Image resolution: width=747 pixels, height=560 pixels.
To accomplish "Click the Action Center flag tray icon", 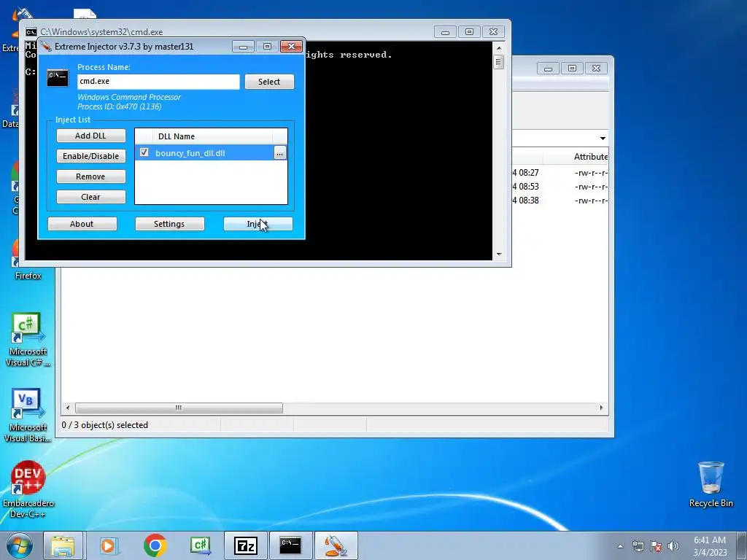I will (x=656, y=546).
